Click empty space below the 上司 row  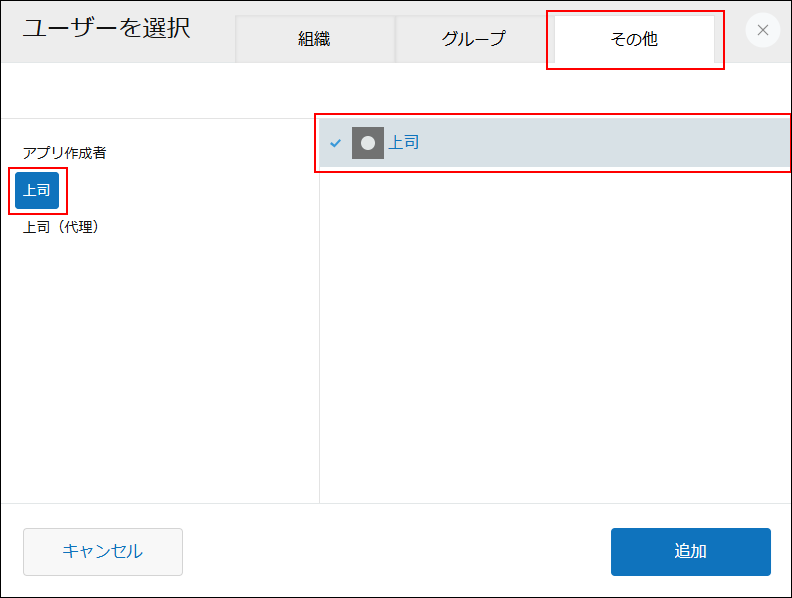tap(555, 330)
